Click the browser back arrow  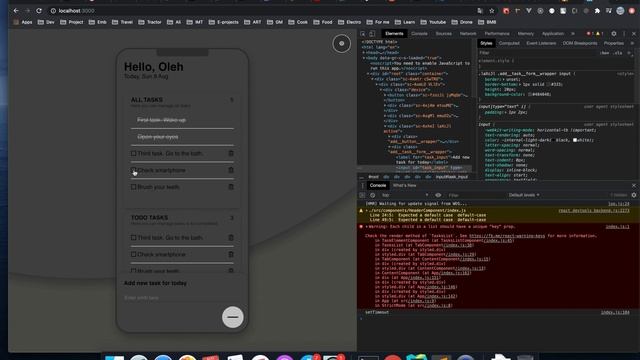(16, 11)
